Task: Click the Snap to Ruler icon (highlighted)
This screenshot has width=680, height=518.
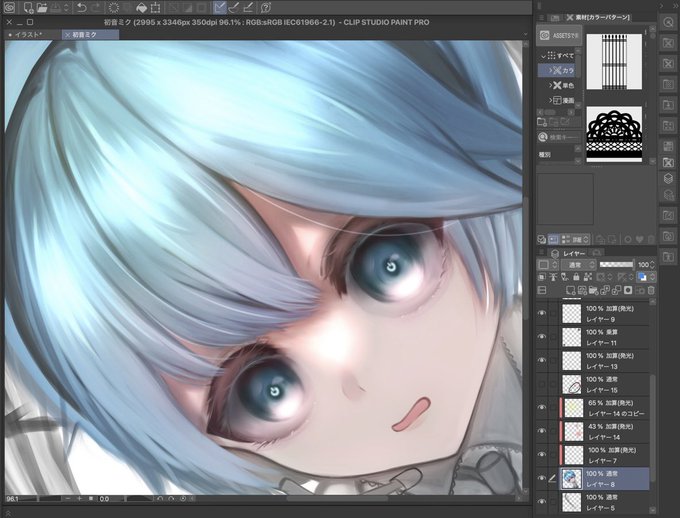Action: (220, 7)
